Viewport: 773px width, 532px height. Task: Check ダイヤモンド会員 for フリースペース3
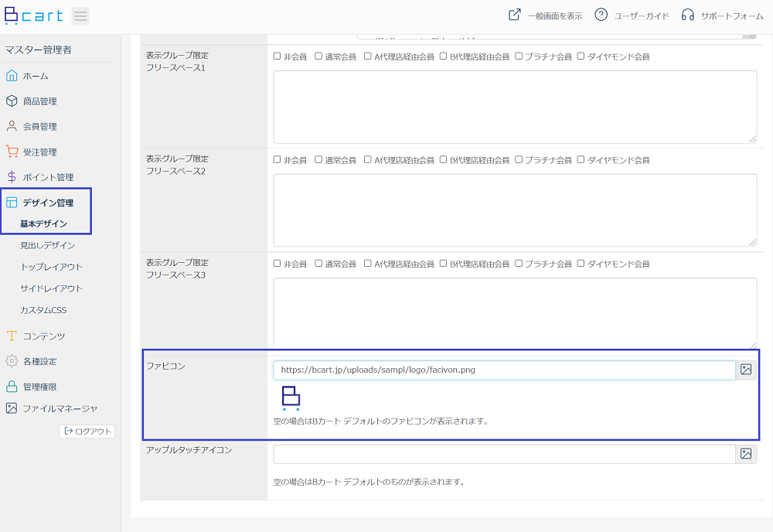point(581,264)
